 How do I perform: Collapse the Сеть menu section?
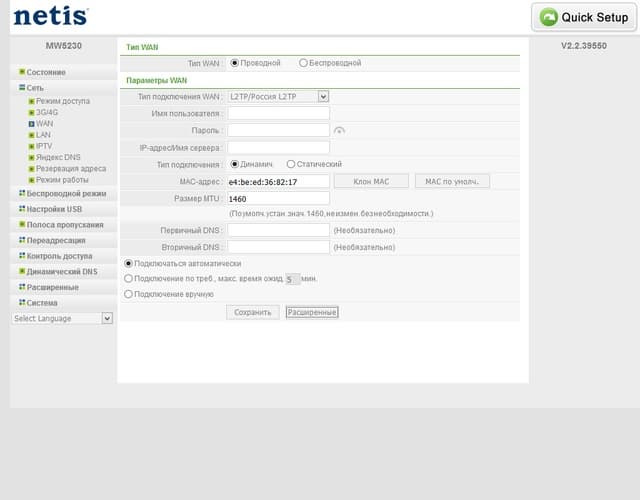click(35, 88)
